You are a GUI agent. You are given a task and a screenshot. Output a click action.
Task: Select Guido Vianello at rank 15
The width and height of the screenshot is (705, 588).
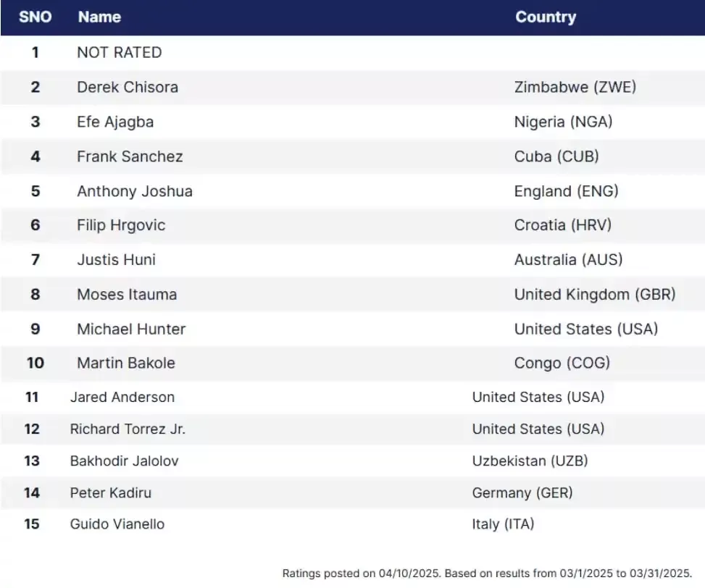pyautogui.click(x=117, y=524)
